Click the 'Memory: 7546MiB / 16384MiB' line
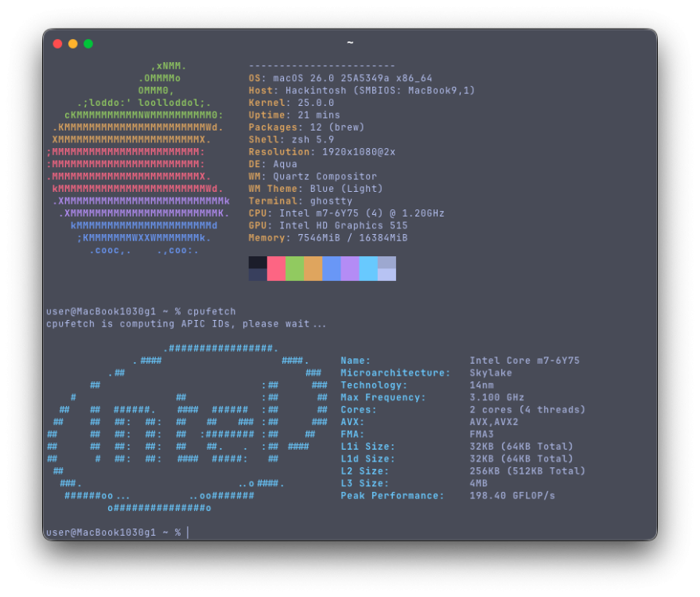This screenshot has height=597, width=700. click(328, 238)
